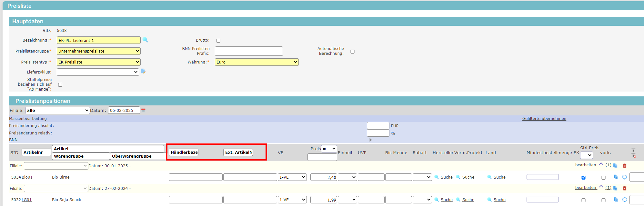Expand the BNN section arrow
The width and height of the screenshot is (644, 206).
pos(370,140)
